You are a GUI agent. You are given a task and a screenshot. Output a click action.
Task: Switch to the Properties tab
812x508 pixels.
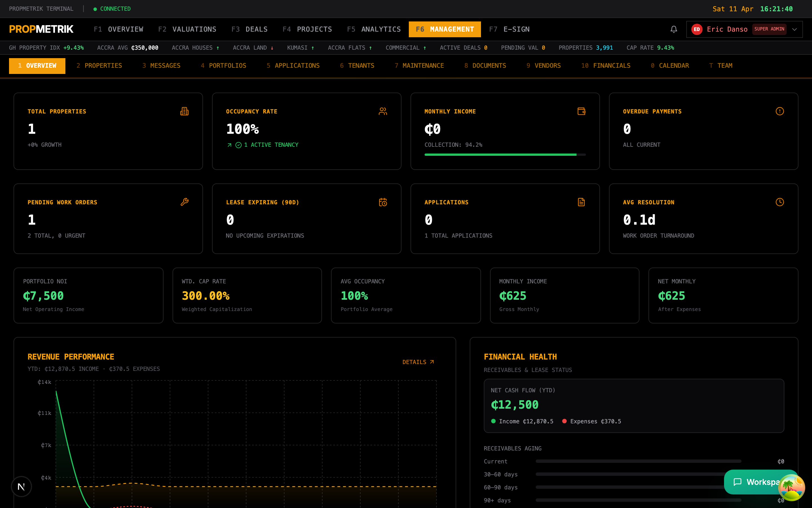[x=99, y=65]
